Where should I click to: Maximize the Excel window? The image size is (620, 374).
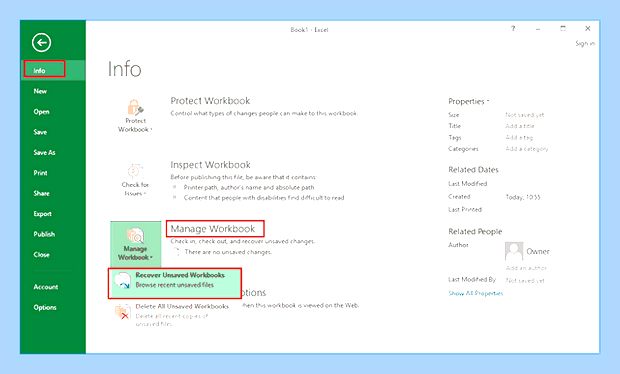563,28
